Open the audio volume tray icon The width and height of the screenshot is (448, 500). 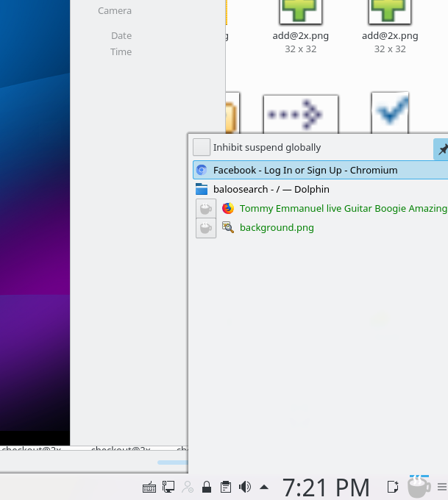click(245, 488)
